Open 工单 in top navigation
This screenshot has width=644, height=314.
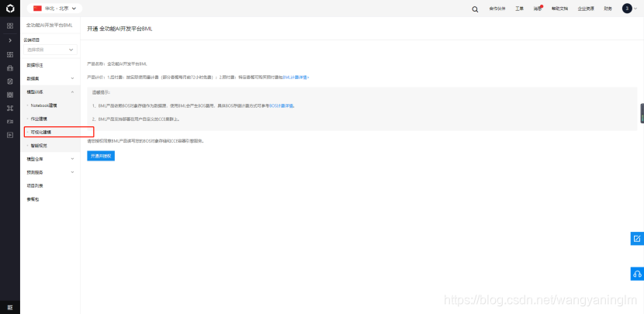[x=520, y=9]
